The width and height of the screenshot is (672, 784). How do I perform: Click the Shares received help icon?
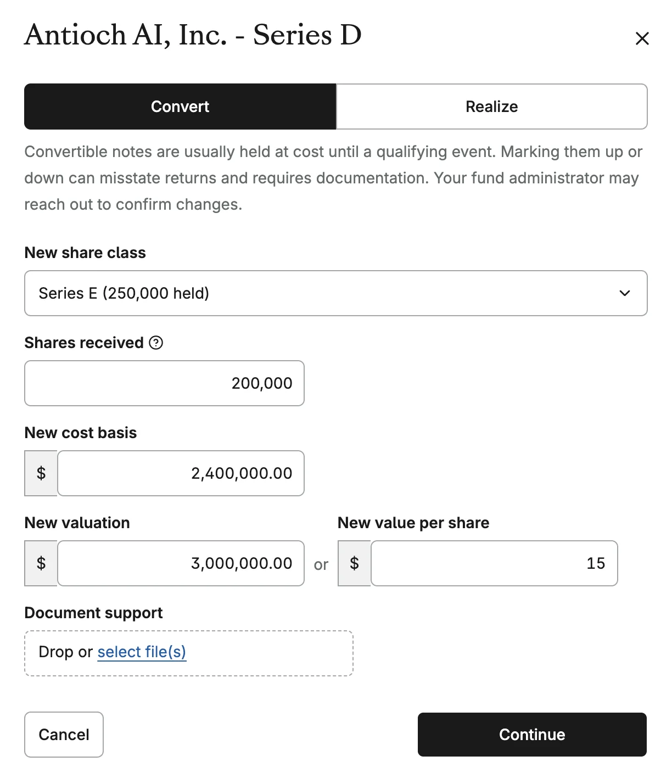click(x=156, y=343)
